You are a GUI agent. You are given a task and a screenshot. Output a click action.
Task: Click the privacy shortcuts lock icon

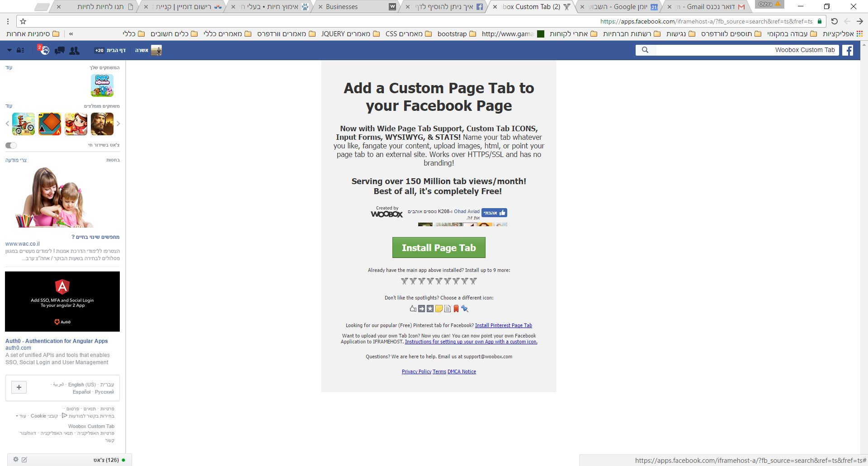(x=20, y=50)
